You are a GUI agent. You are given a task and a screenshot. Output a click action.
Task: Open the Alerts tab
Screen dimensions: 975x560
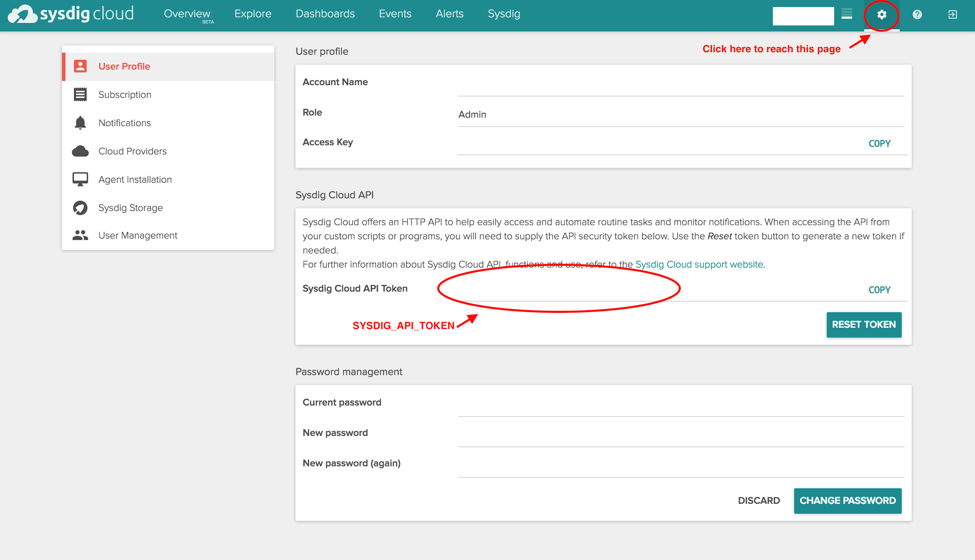(449, 14)
